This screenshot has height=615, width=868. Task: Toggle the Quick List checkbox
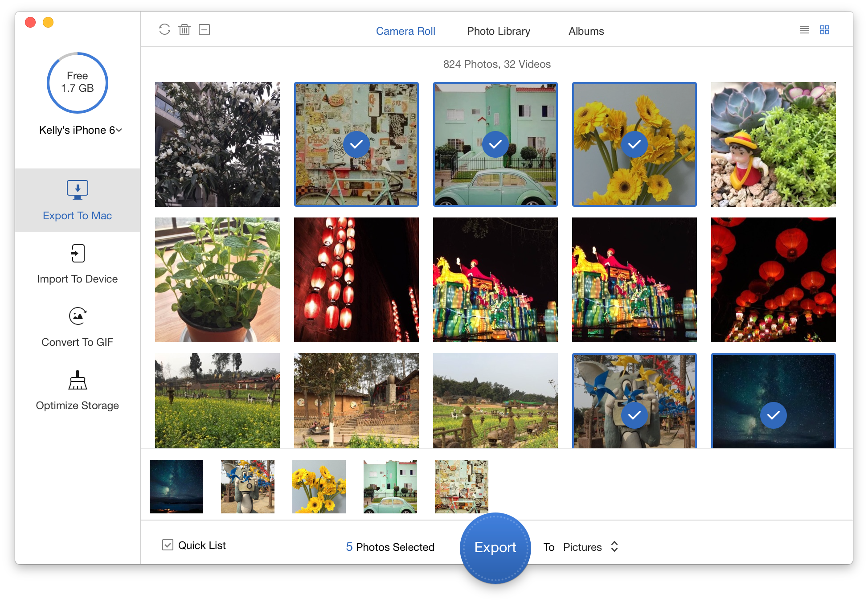coord(168,545)
